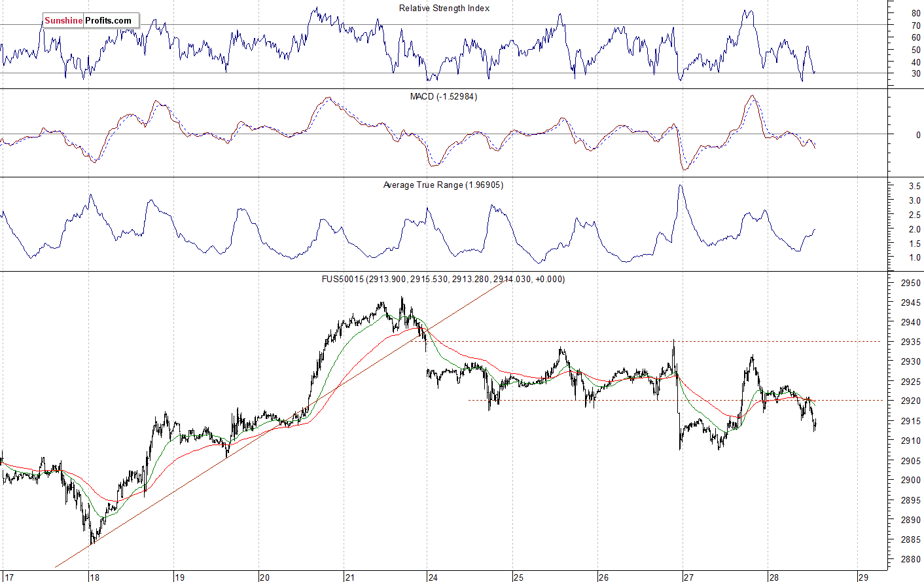Click date label 26 on time axis

[x=603, y=577]
